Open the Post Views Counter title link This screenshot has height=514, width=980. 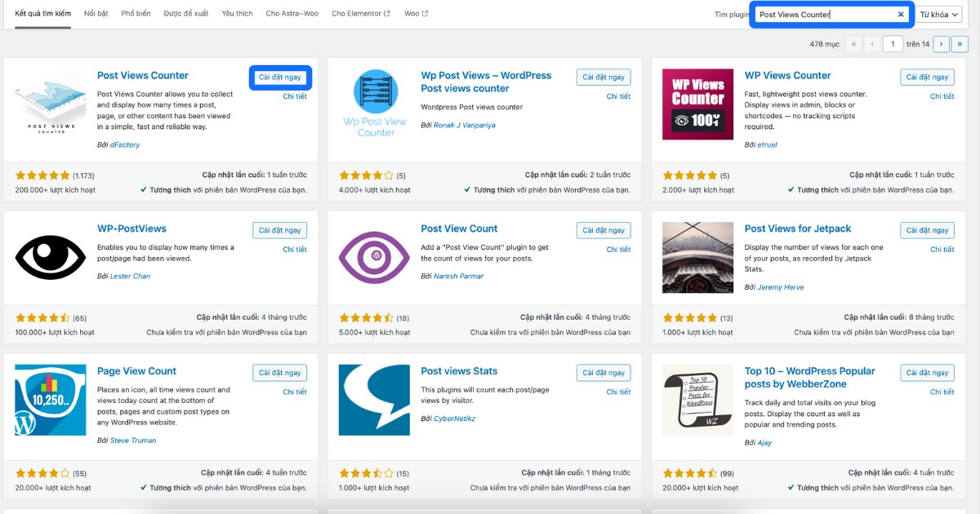click(x=143, y=76)
